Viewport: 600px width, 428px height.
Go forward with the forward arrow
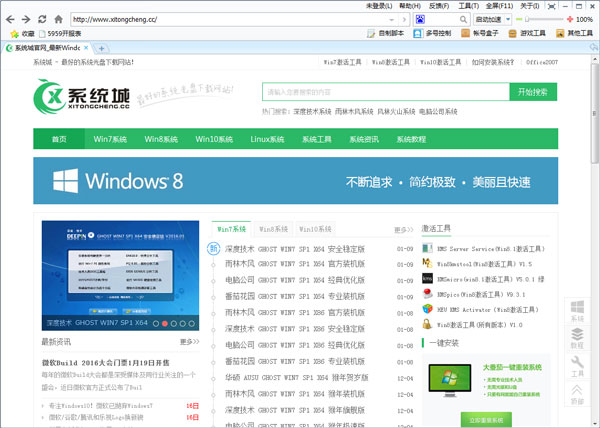pos(26,19)
